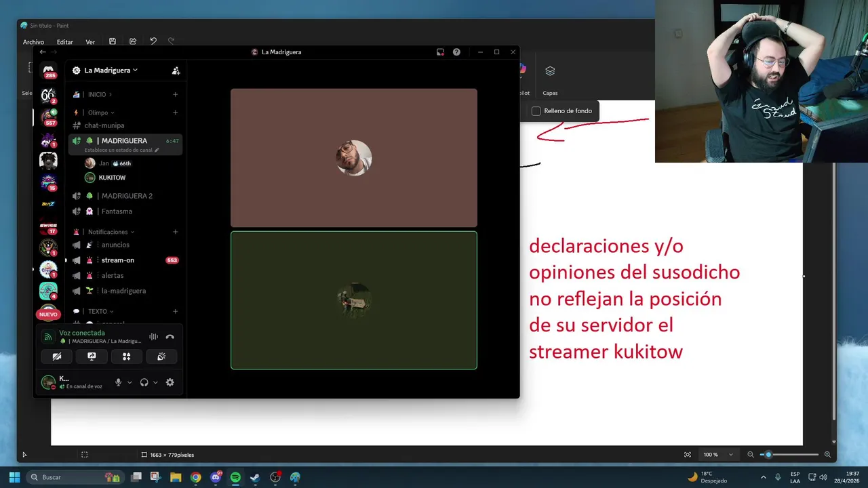Open the Discord server with 557 badge
This screenshot has width=868, height=488.
[48, 117]
